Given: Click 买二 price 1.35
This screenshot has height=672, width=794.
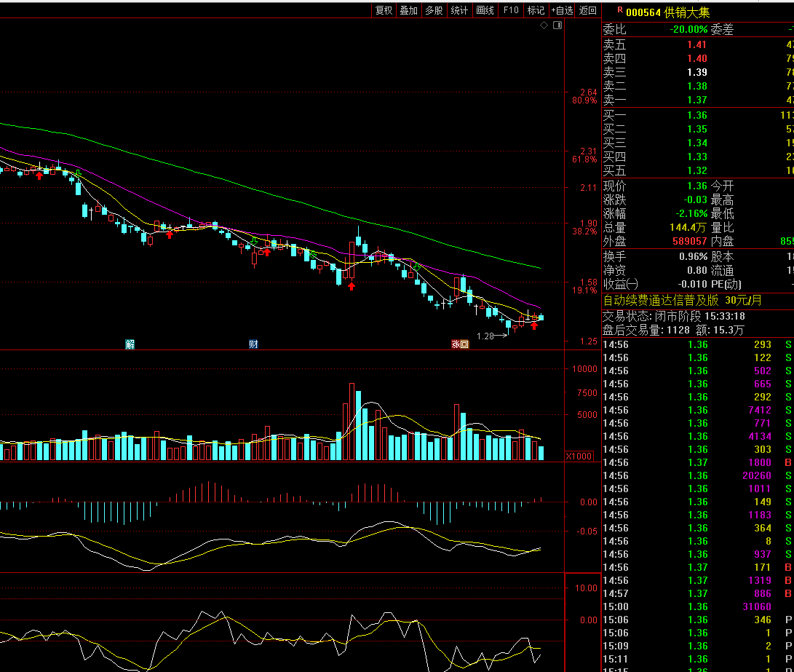Looking at the screenshot, I should [696, 129].
